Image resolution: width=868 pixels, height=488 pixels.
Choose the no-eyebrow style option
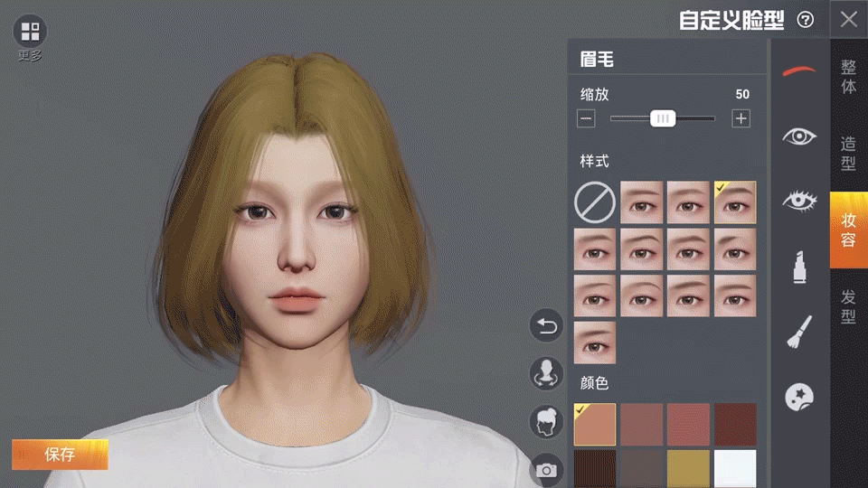594,202
